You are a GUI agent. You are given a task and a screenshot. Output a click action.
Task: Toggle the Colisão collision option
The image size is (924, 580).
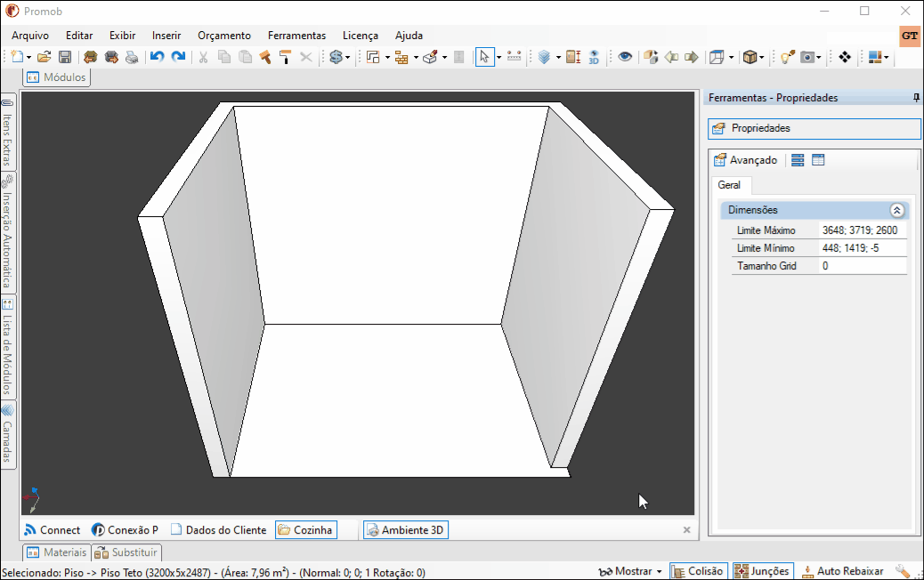click(699, 571)
